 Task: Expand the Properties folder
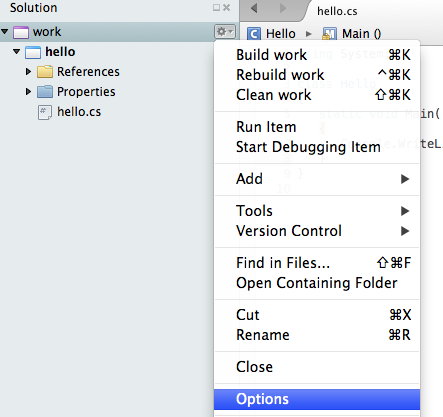[x=28, y=91]
